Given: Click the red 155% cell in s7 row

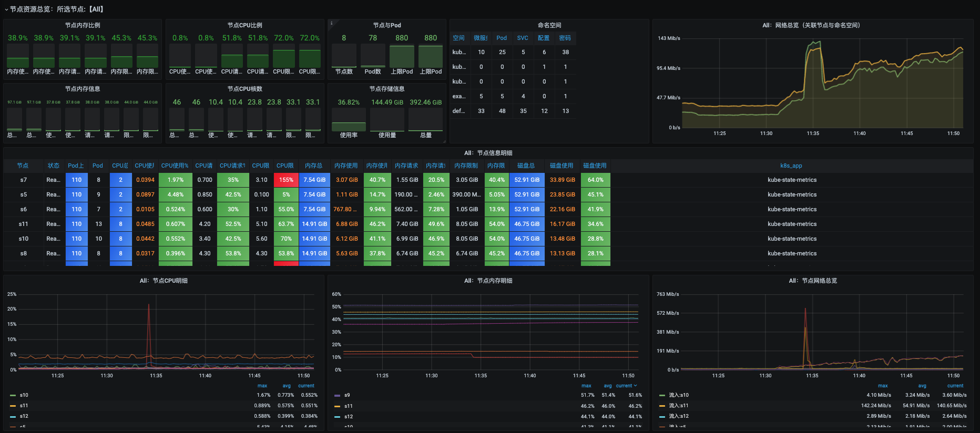Looking at the screenshot, I should (286, 180).
